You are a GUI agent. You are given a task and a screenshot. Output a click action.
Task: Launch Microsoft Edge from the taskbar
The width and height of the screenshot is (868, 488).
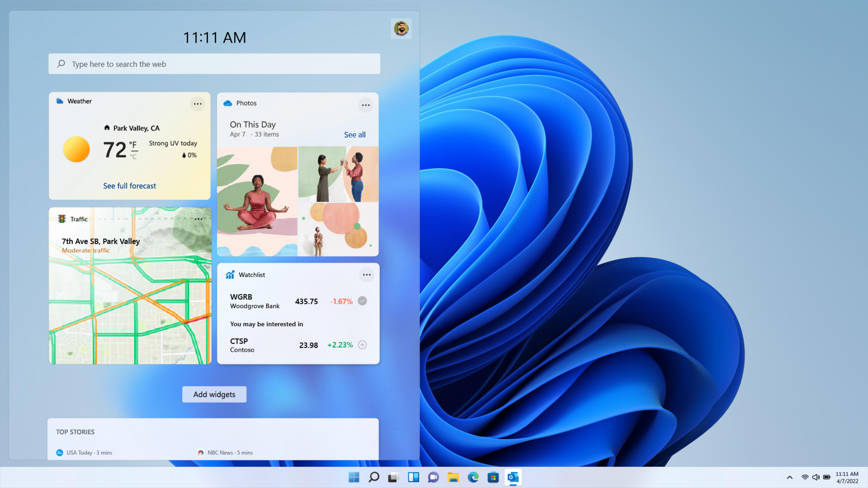[473, 477]
